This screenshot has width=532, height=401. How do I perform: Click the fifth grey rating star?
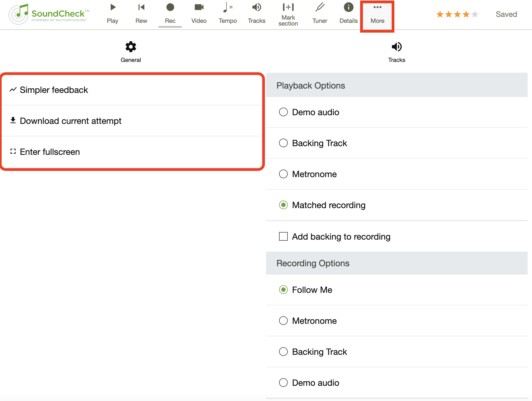pyautogui.click(x=475, y=14)
